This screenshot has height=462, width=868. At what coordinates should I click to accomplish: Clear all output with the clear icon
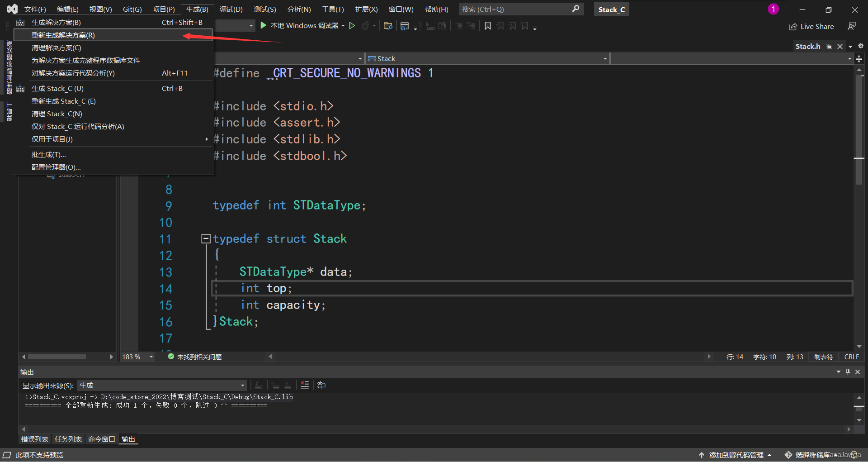pos(305,385)
